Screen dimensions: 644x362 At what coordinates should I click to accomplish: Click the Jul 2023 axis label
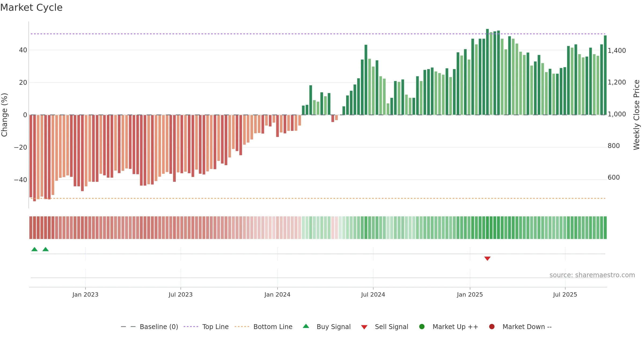tap(181, 295)
